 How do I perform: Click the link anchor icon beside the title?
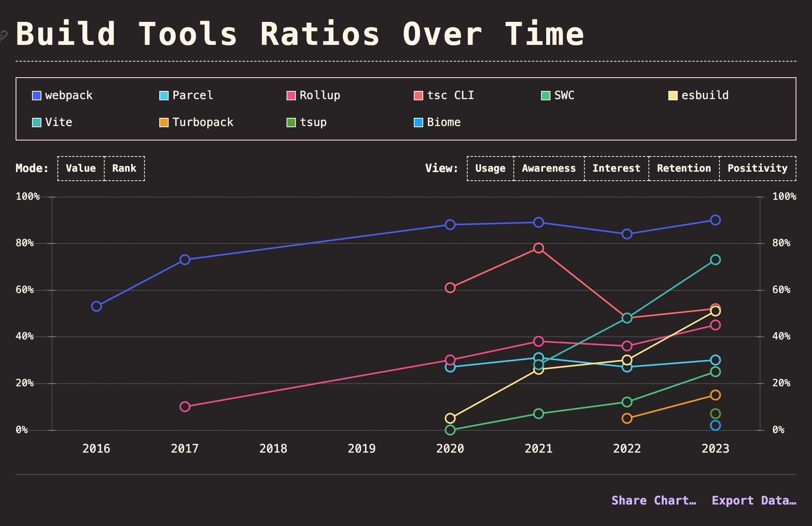pos(3,36)
